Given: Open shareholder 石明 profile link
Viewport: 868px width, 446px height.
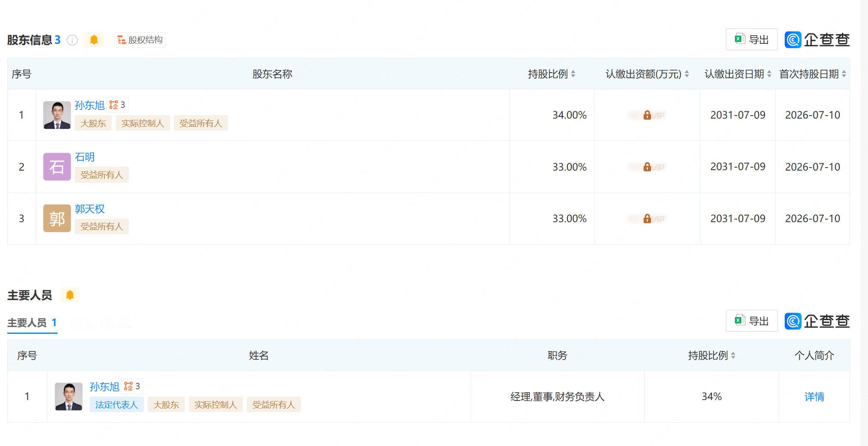Looking at the screenshot, I should [85, 157].
